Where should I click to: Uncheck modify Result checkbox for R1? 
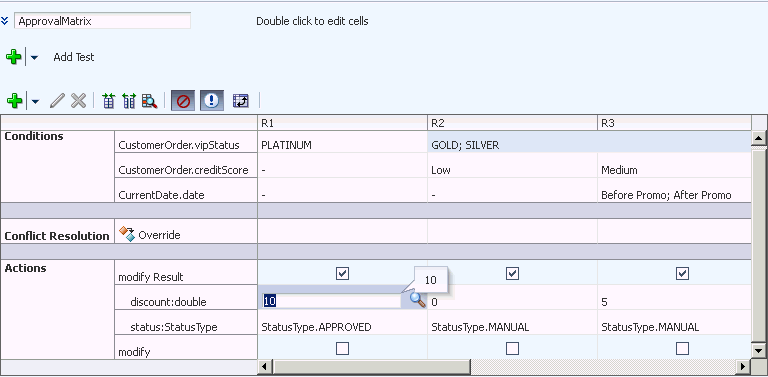coord(342,273)
